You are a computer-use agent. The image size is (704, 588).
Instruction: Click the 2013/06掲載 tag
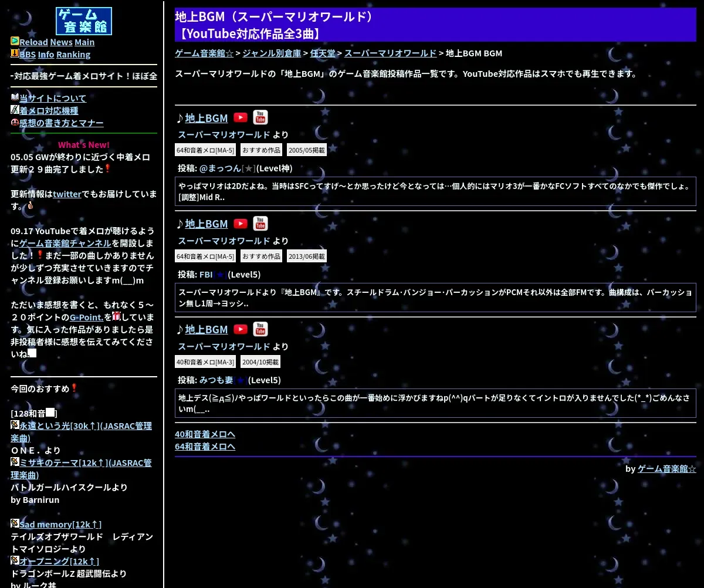[307, 256]
